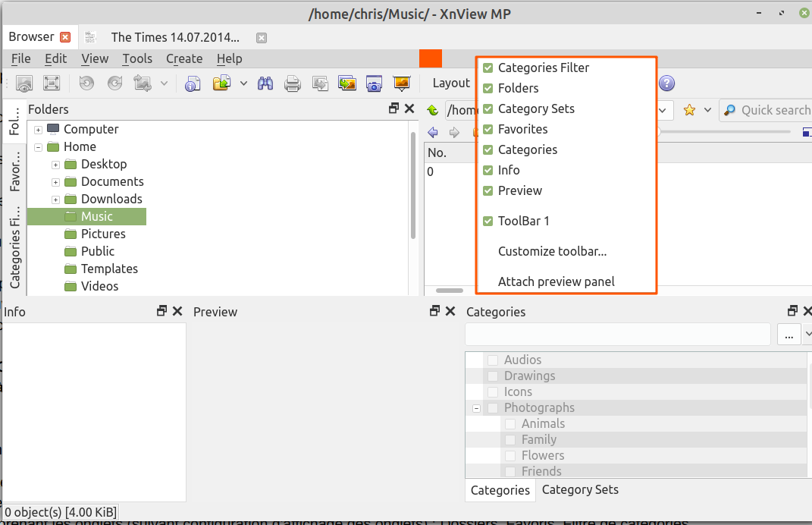Click the purple Help question mark icon
This screenshot has width=812, height=525.
tap(666, 83)
